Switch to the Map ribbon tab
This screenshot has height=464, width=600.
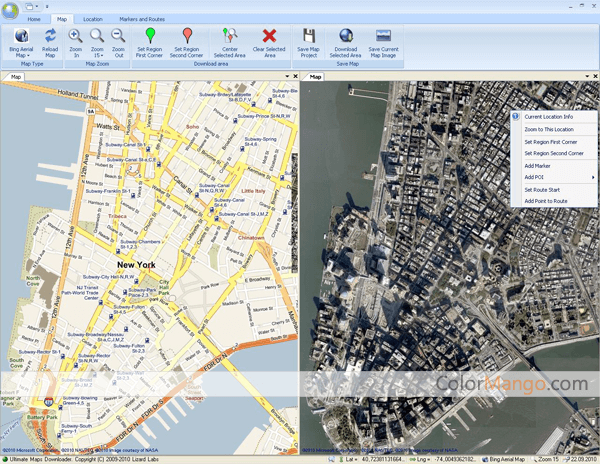click(x=62, y=19)
